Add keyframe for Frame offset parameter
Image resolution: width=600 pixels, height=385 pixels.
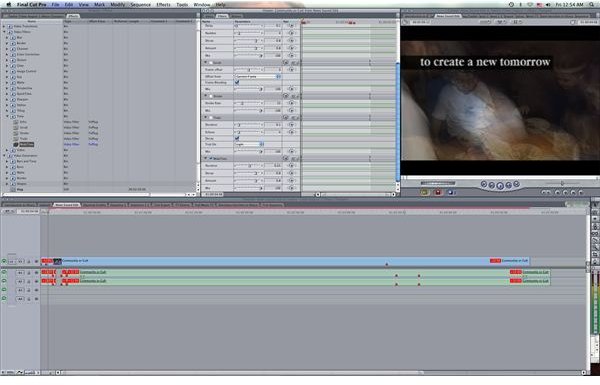[291, 70]
